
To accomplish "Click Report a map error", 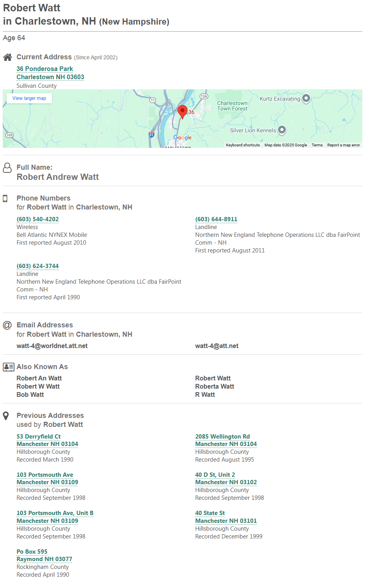I will pos(343,145).
